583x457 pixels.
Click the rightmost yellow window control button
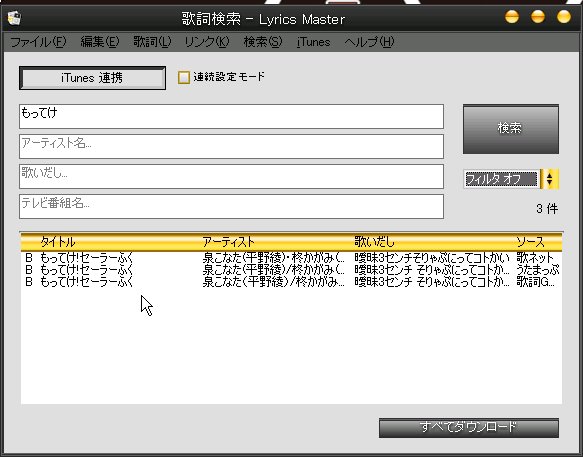(x=564, y=17)
